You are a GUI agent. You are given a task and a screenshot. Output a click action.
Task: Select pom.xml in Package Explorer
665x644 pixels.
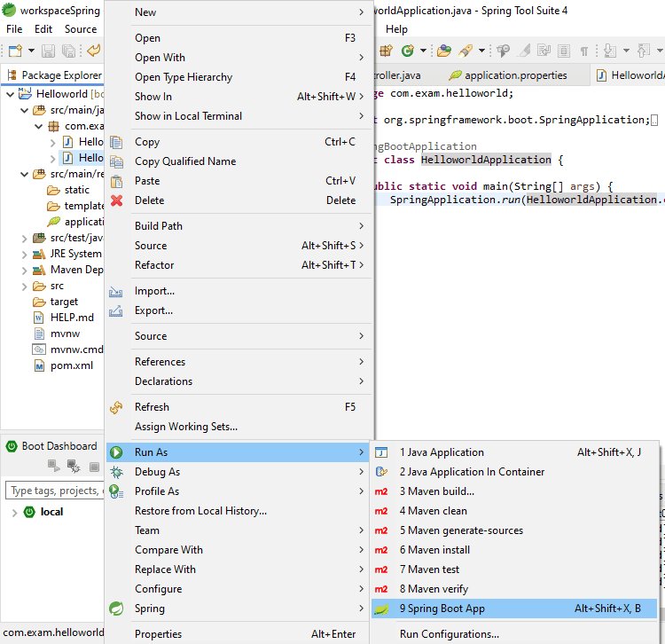pos(71,365)
